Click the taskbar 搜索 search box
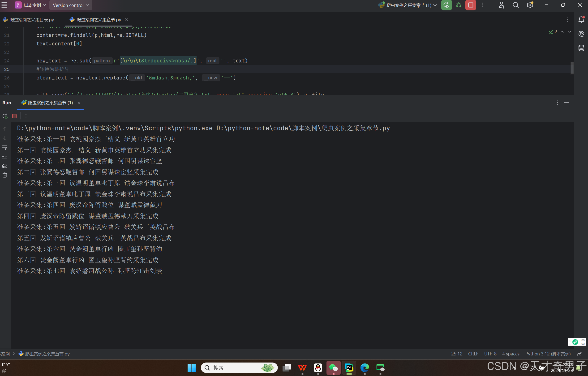 pyautogui.click(x=239, y=368)
